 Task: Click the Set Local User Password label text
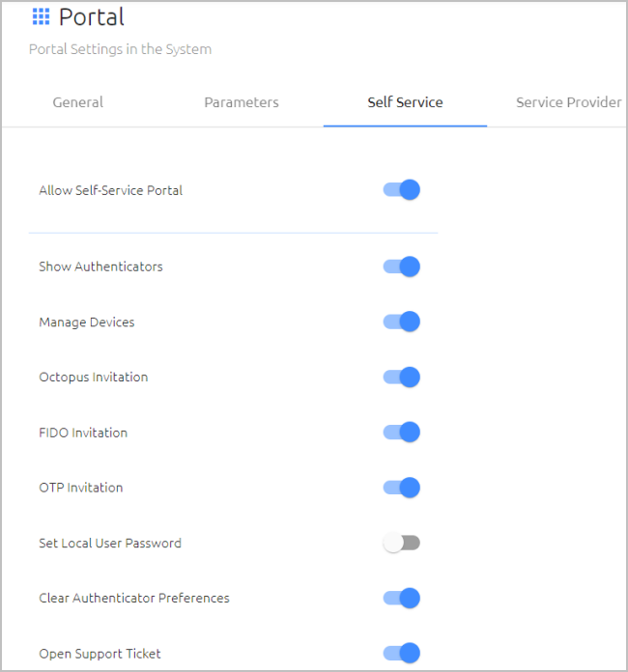[x=110, y=543]
